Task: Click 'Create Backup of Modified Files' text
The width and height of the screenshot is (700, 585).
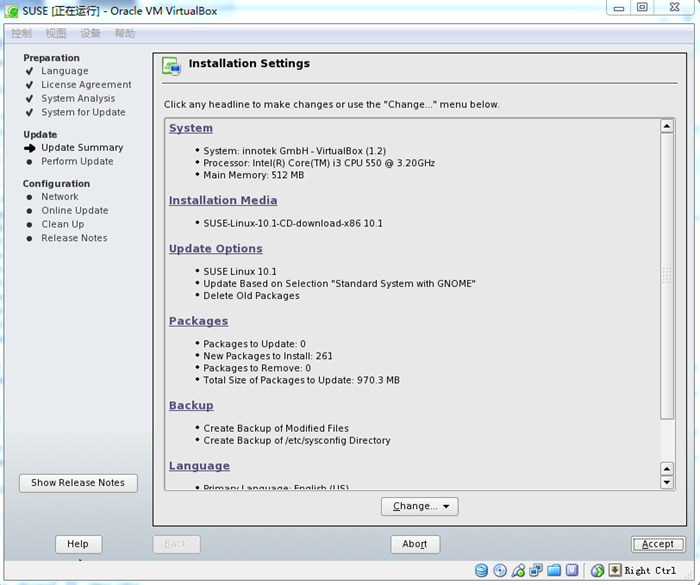Action: click(x=276, y=429)
